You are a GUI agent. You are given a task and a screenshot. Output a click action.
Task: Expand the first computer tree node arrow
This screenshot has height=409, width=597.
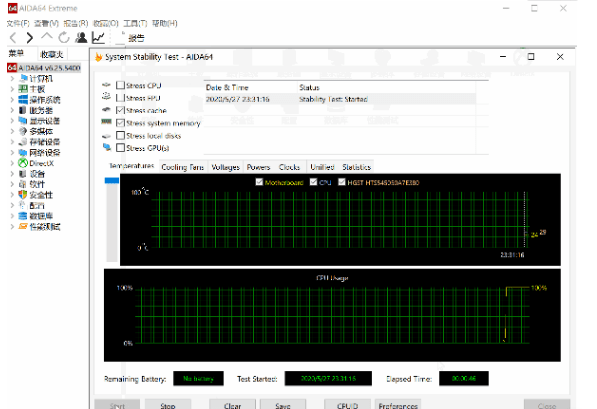click(12, 78)
